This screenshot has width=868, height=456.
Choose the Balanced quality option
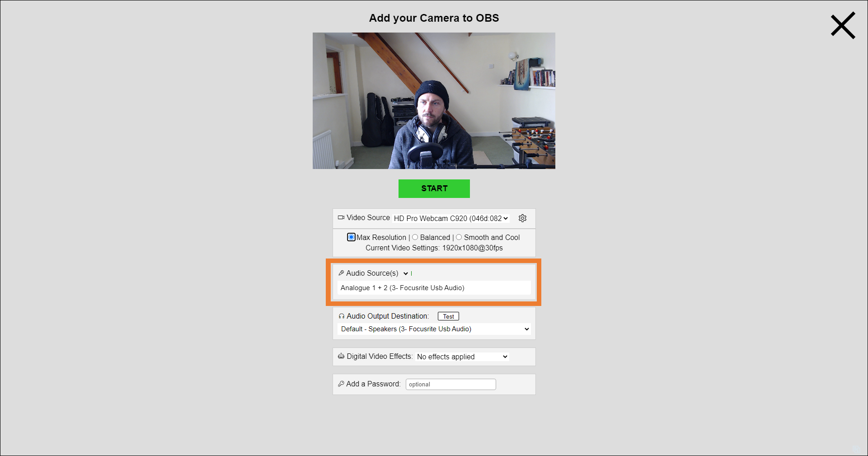415,237
